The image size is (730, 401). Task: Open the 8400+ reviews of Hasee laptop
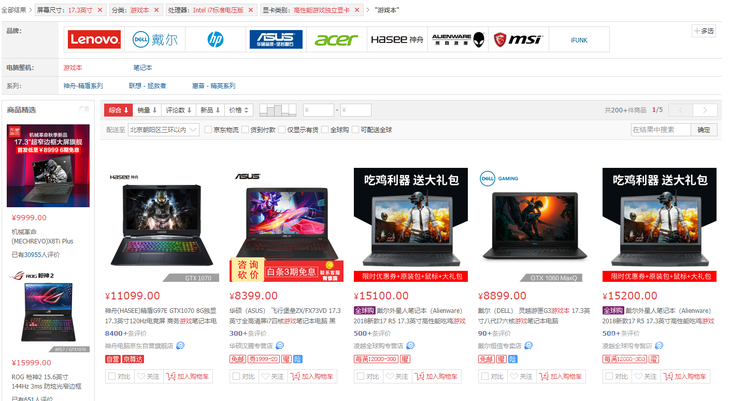[126, 333]
